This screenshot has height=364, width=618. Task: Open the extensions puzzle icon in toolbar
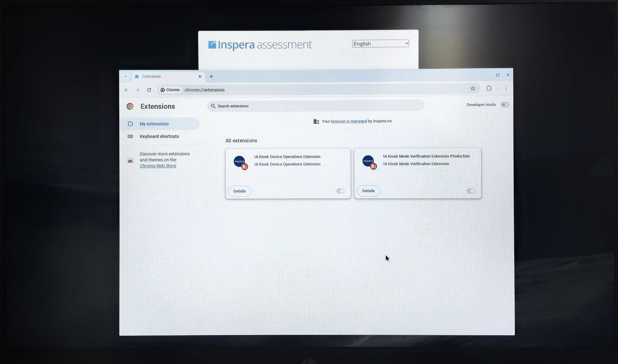click(x=489, y=88)
